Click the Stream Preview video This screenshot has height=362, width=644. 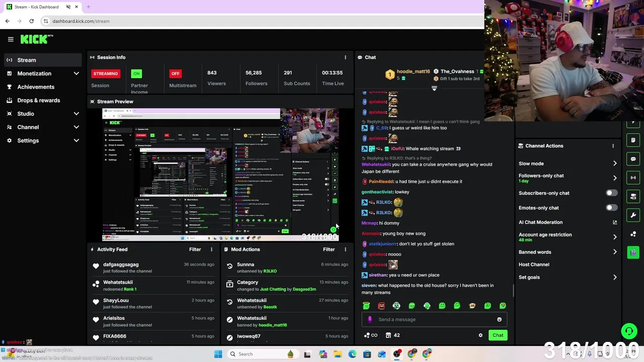click(x=220, y=174)
